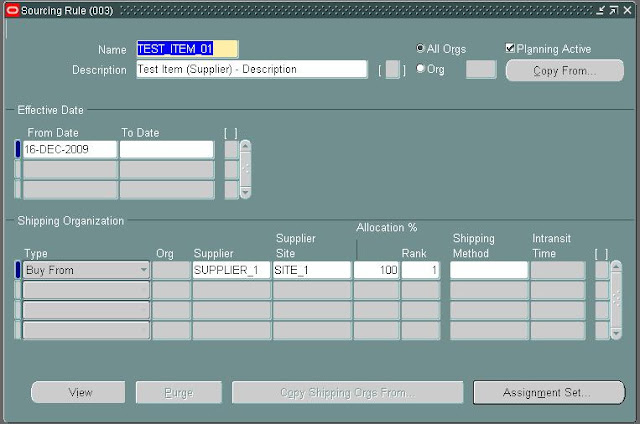Open the Type dropdown in third shipping row
Image resolution: width=640 pixels, height=424 pixels.
pyautogui.click(x=87, y=310)
